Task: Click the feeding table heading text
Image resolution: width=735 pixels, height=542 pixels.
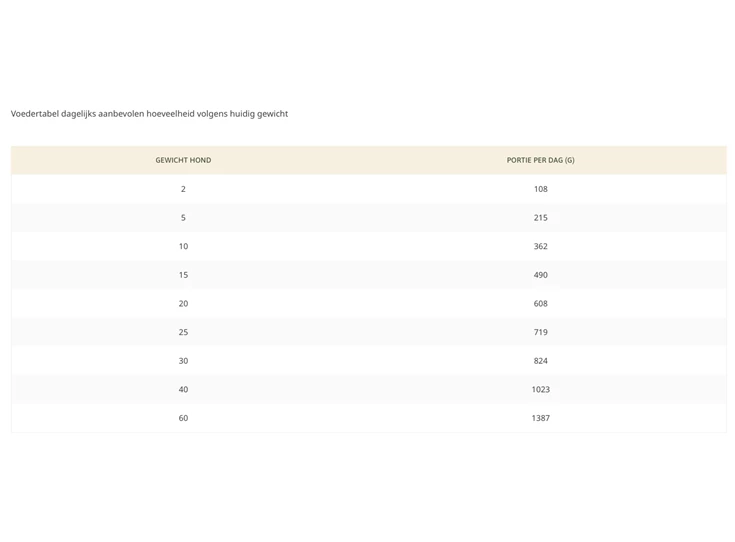Action: pos(149,114)
